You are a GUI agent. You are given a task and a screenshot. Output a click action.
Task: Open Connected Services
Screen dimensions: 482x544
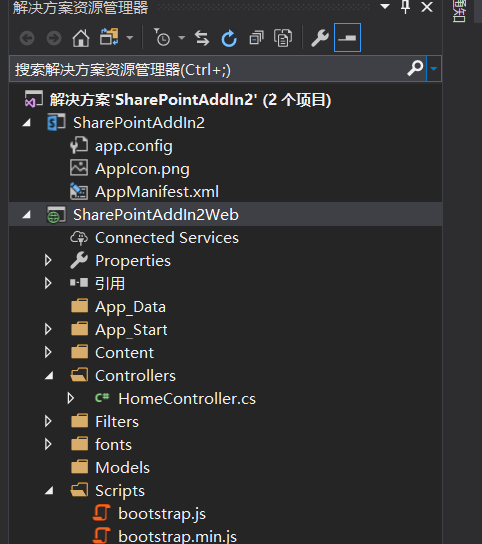(x=167, y=238)
